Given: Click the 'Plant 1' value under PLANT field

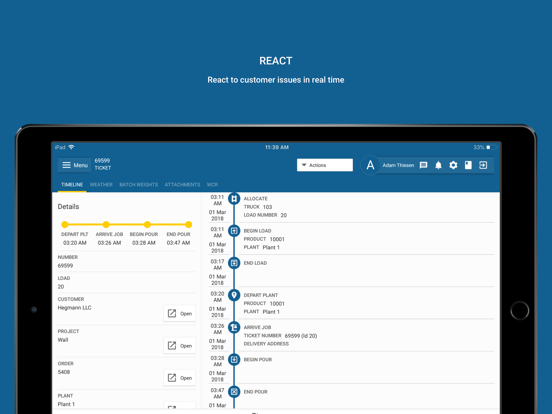Looking at the screenshot, I should point(66,404).
